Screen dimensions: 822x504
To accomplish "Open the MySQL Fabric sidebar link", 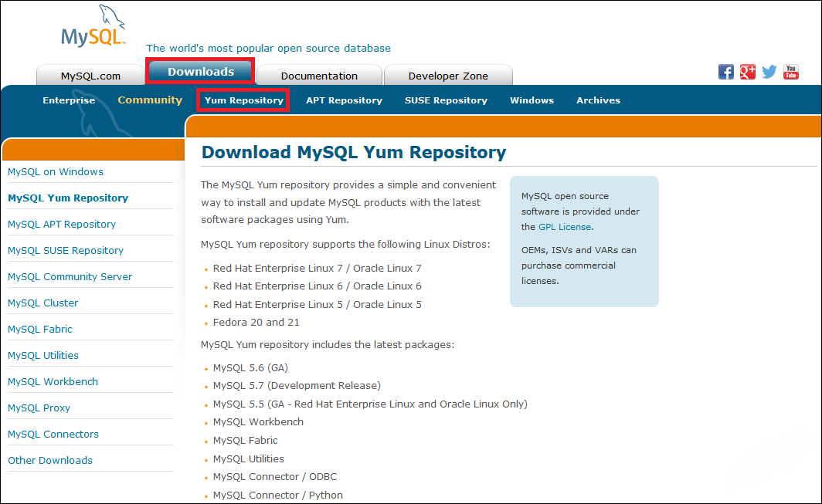I will coord(40,329).
